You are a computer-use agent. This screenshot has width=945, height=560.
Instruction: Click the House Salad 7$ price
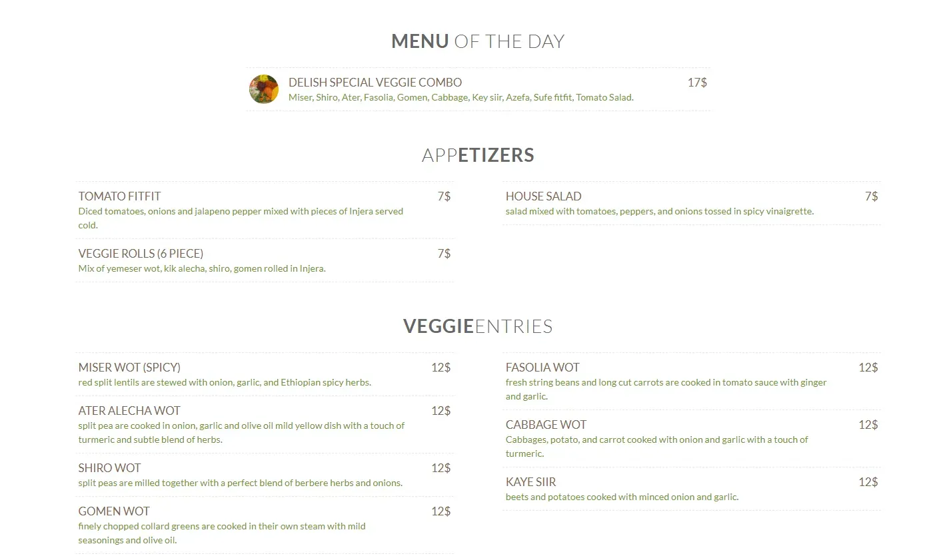[x=871, y=196]
